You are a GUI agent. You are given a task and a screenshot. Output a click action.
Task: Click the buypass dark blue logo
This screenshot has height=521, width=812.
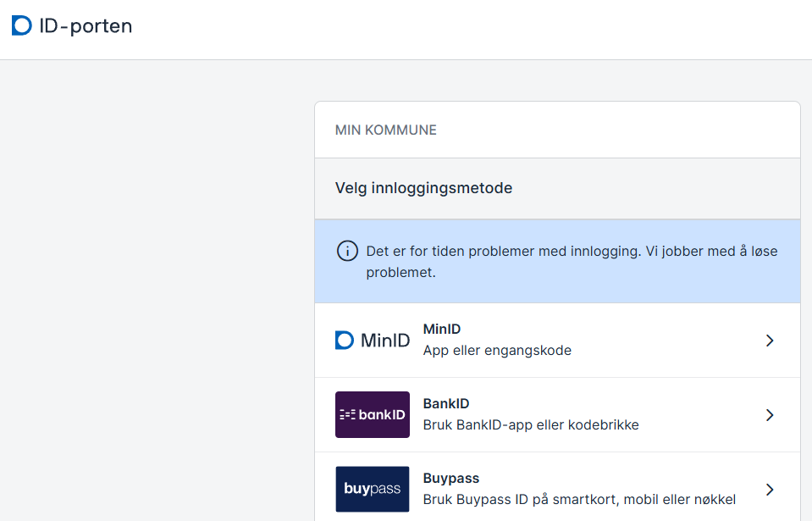(x=373, y=489)
